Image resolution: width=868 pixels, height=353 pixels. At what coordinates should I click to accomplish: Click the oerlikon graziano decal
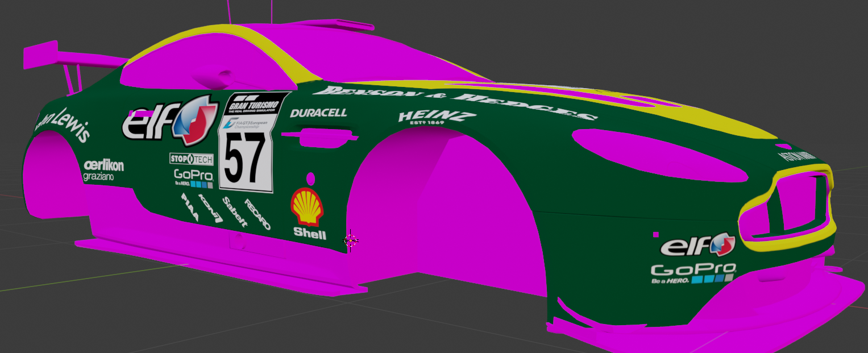click(x=103, y=170)
